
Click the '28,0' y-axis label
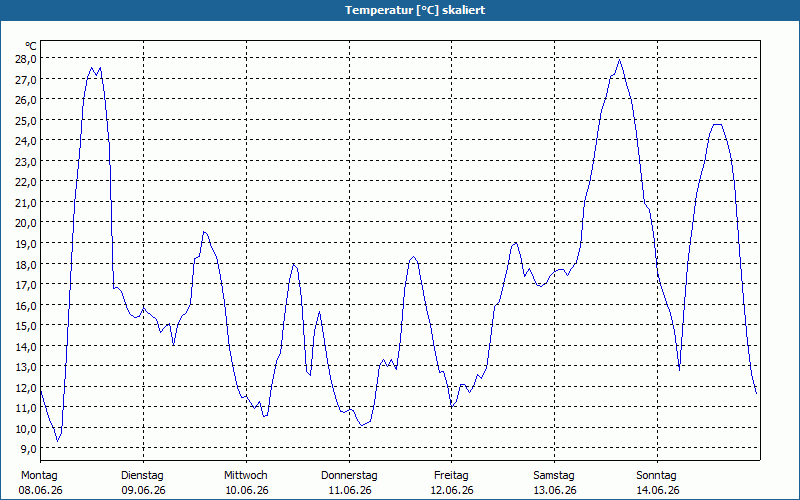point(26,59)
